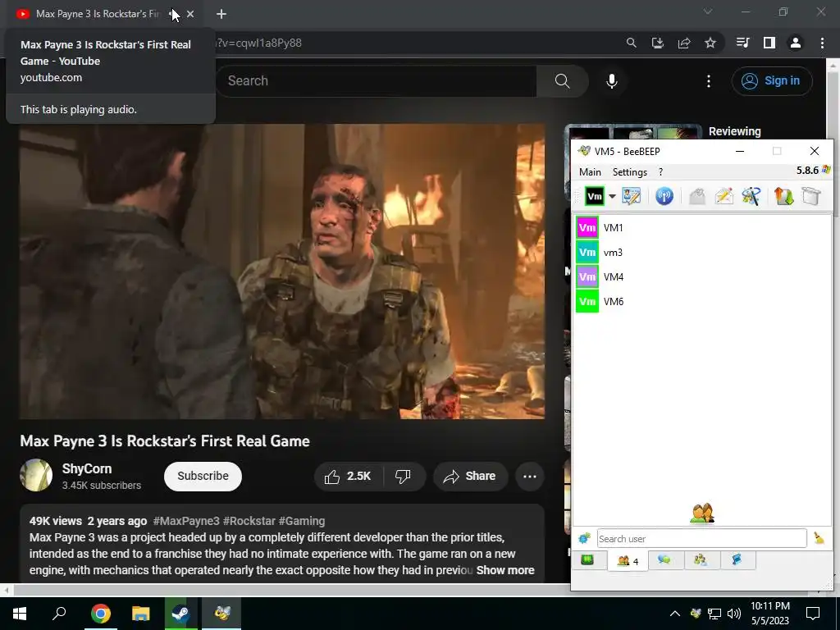Viewport: 840px width, 630px height.
Task: Switch to the chat bubbles tab
Action: click(664, 560)
